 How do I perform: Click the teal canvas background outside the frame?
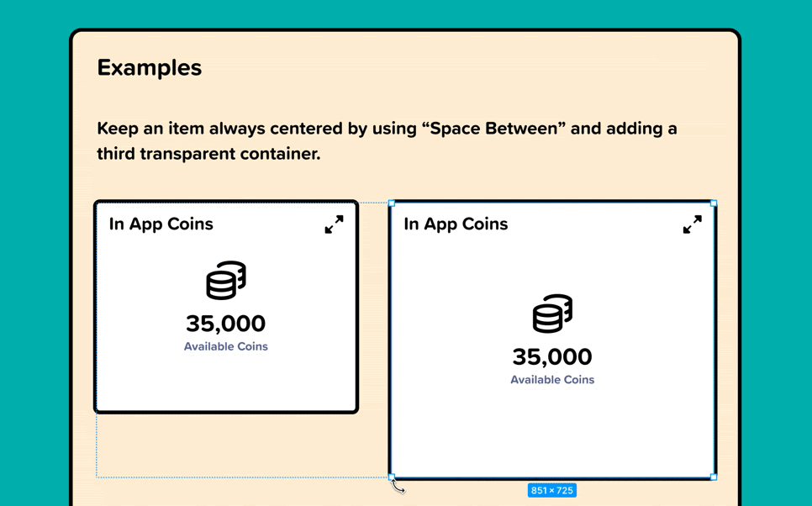tap(34, 252)
